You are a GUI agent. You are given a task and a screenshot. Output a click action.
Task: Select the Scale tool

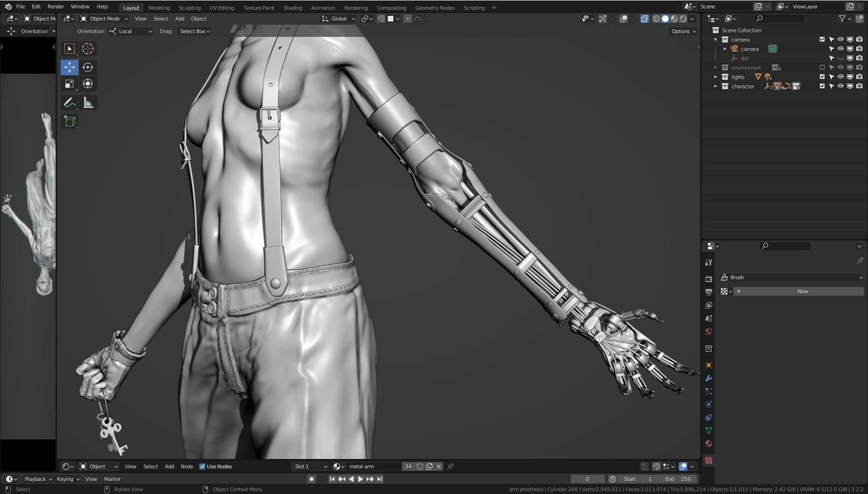[x=69, y=83]
